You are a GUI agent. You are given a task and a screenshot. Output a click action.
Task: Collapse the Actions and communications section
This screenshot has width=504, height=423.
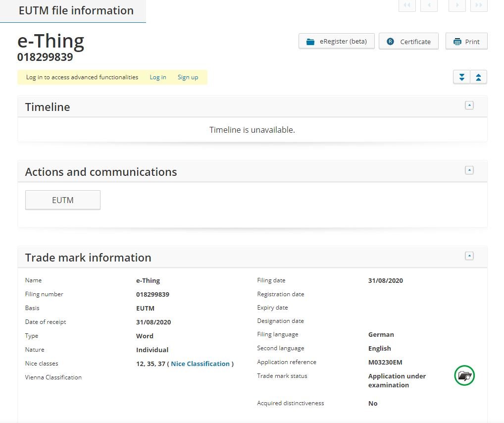pyautogui.click(x=469, y=170)
